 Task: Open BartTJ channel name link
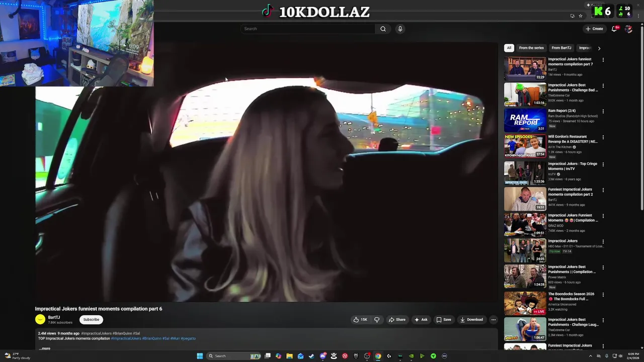tap(54, 317)
